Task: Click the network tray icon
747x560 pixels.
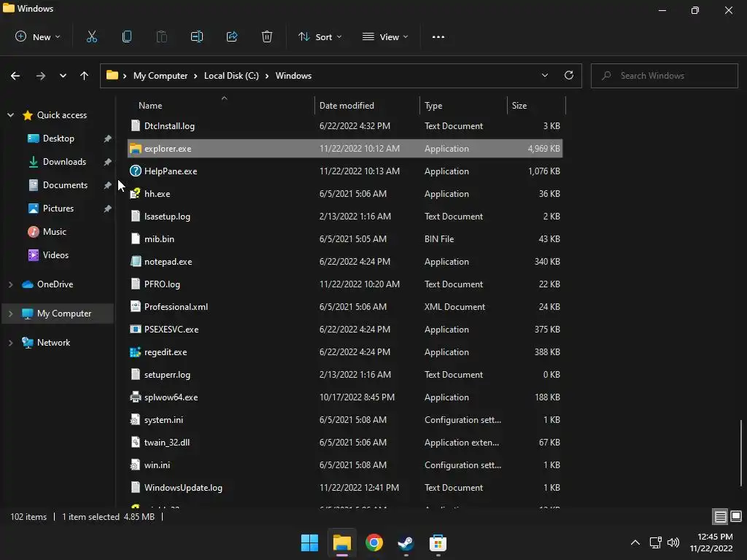Action: [x=656, y=542]
